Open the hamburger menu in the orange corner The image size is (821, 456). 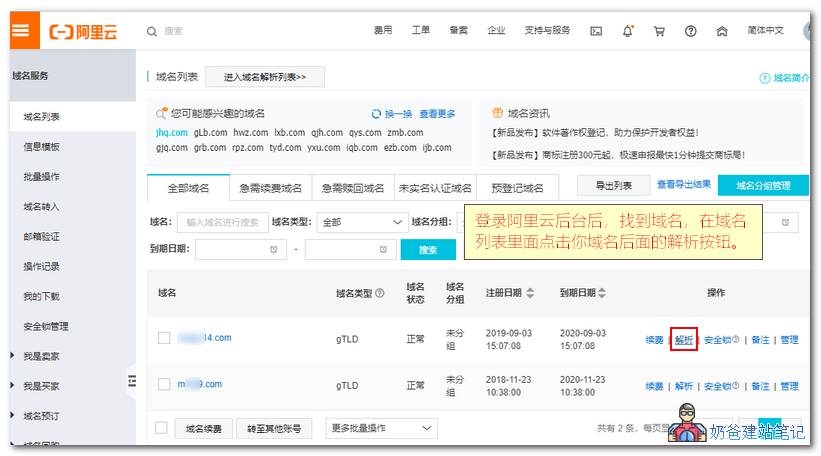pos(20,30)
